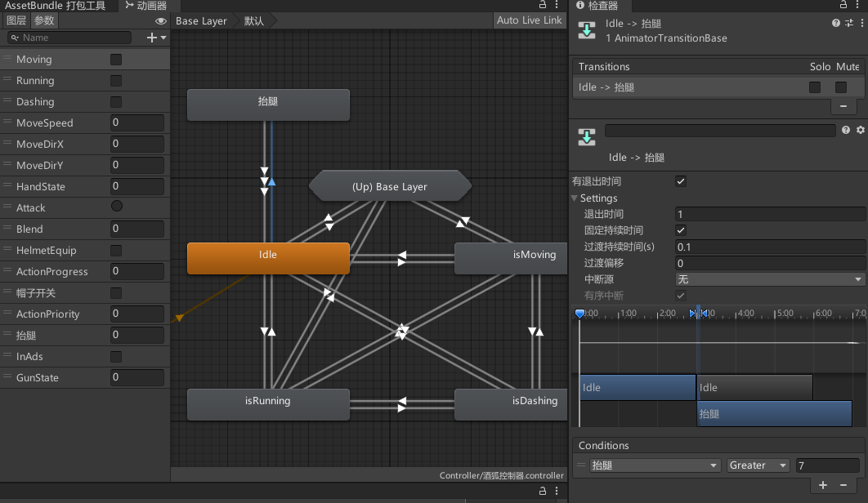Click the blue timeline playhead marker
This screenshot has height=503, width=868.
pos(580,314)
